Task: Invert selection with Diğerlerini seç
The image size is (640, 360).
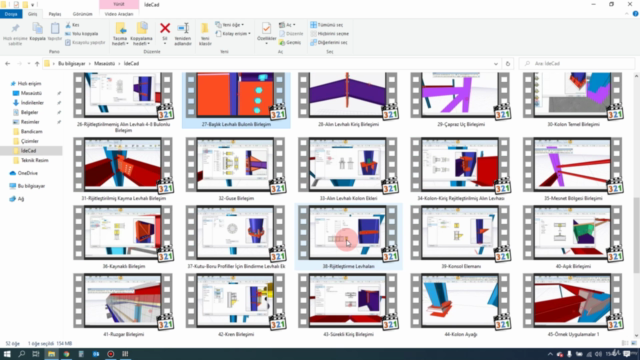Action: 329,42
